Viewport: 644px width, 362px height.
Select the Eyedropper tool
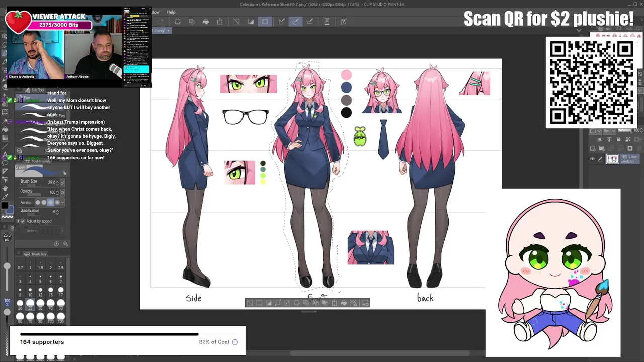(5, 197)
